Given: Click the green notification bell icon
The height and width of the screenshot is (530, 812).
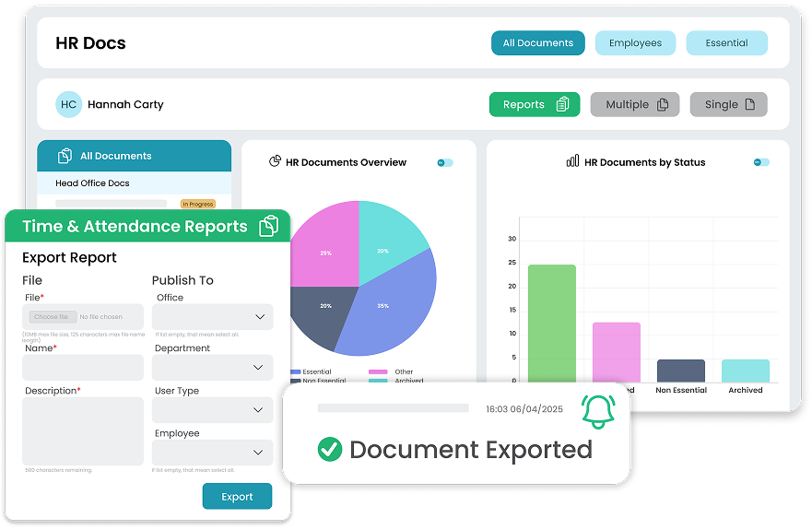Looking at the screenshot, I should [x=598, y=411].
